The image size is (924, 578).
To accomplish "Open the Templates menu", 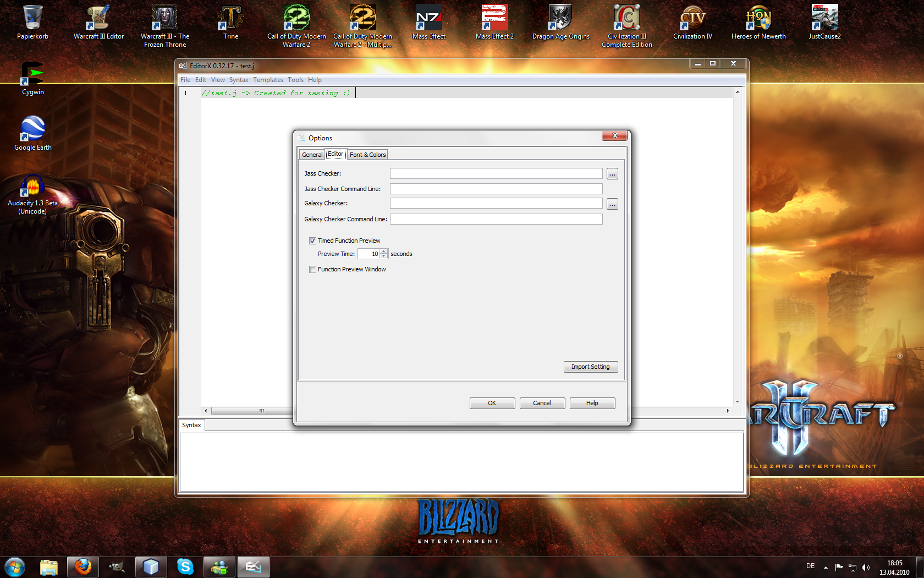I will click(x=268, y=80).
